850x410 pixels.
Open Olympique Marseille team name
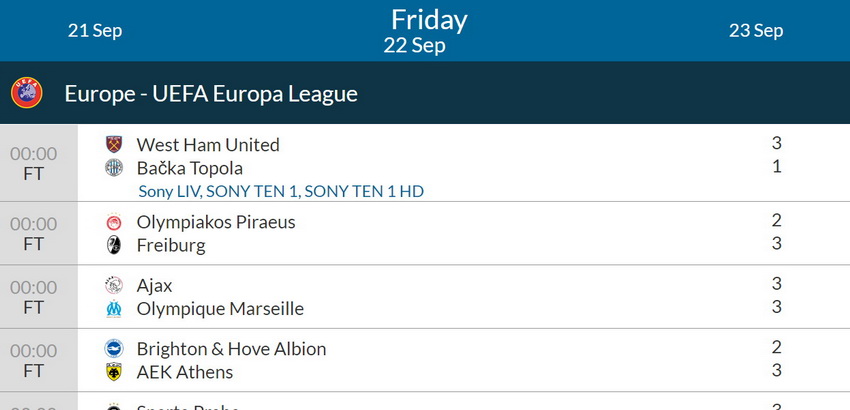[220, 309]
